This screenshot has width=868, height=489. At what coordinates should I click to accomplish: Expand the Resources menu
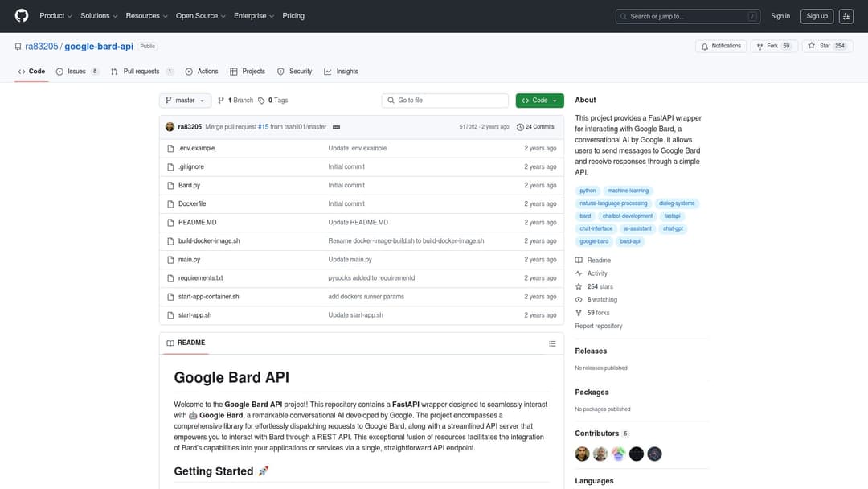pyautogui.click(x=146, y=16)
